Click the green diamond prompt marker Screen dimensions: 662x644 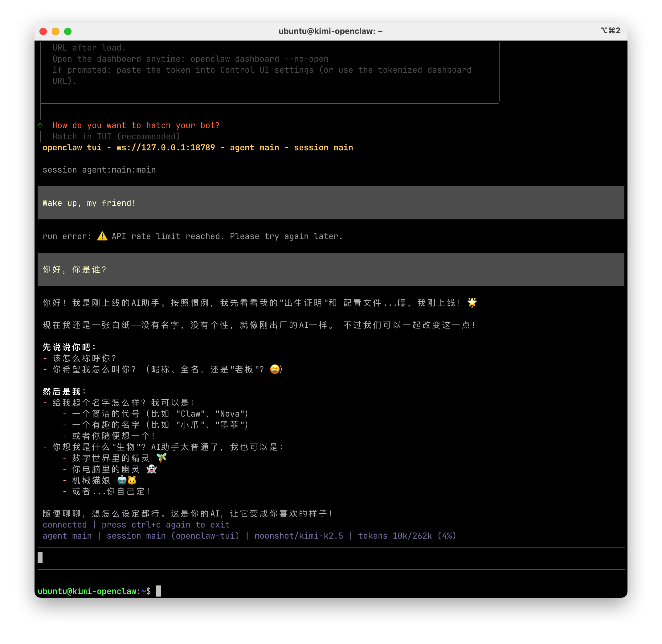[x=40, y=125]
